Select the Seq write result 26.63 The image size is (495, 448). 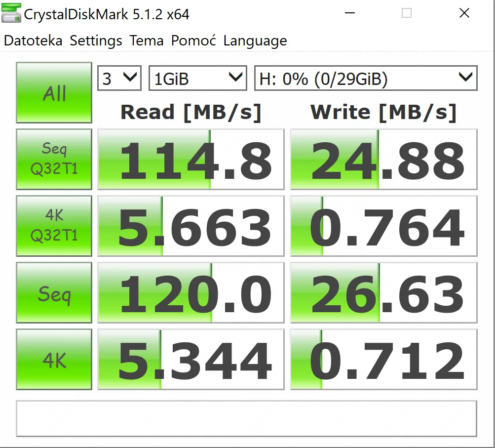point(384,292)
